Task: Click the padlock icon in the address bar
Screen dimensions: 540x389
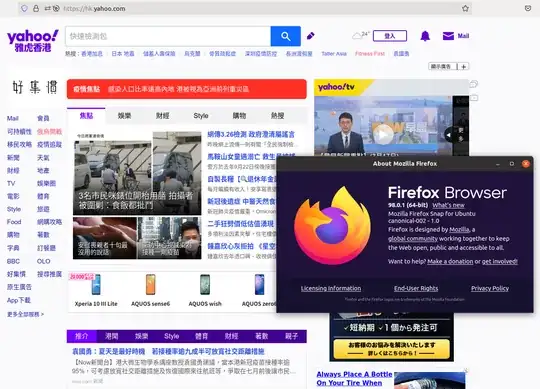Action: click(36, 9)
